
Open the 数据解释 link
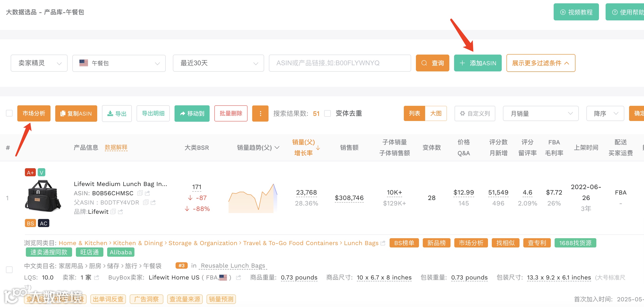point(116,147)
